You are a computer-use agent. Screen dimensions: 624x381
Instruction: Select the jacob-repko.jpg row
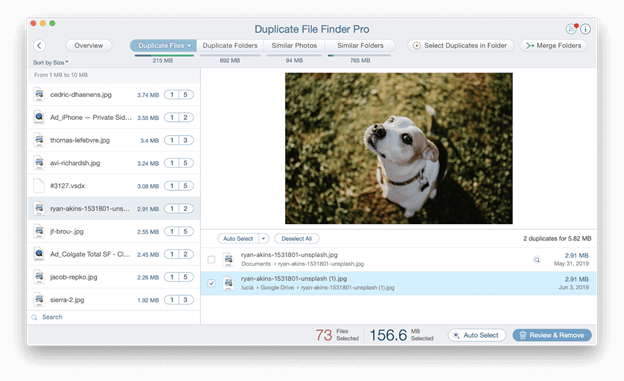point(114,277)
